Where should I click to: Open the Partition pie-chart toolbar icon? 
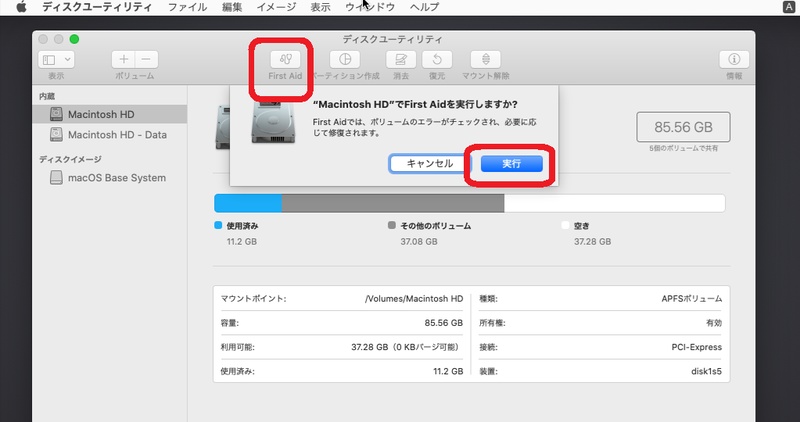click(x=345, y=60)
